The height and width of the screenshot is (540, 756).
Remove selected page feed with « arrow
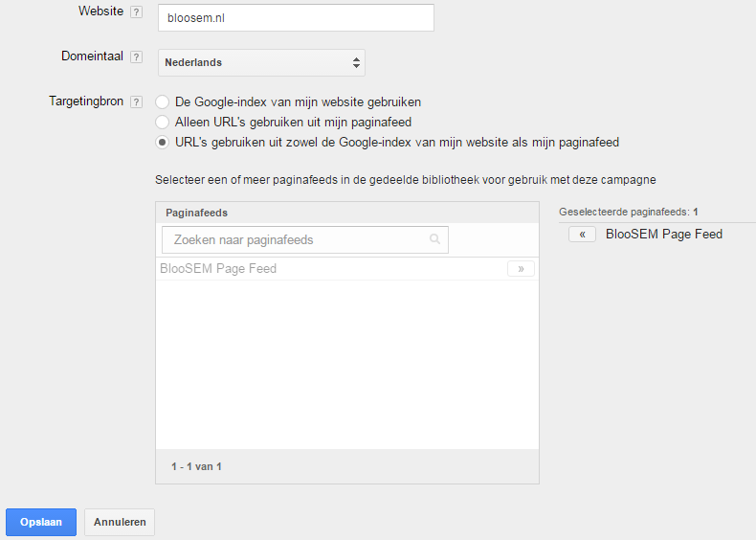point(582,235)
